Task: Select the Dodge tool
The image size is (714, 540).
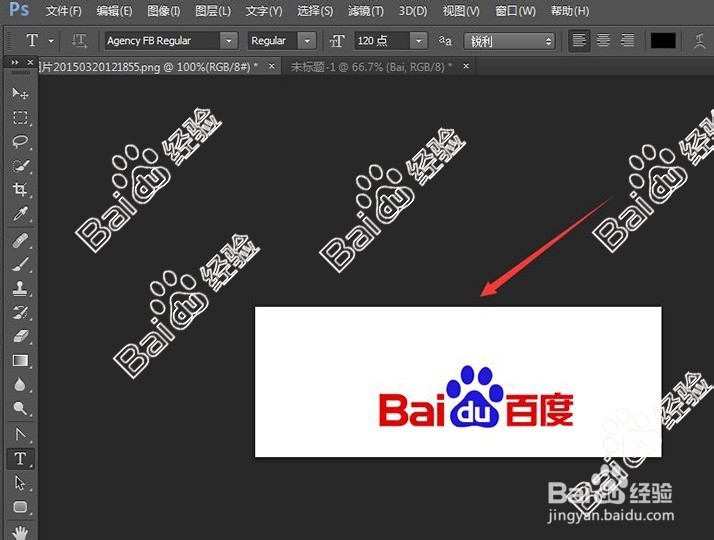Action: (20, 408)
